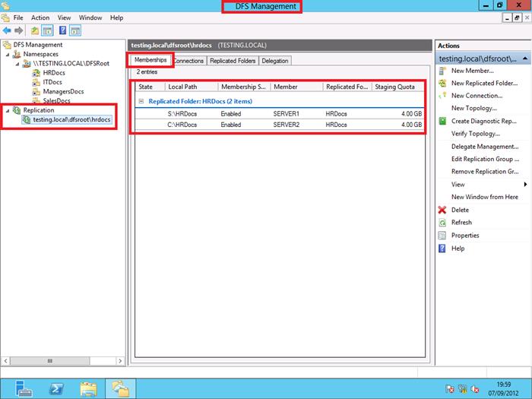Collapse the Replication tree node
The height and width of the screenshot is (399, 532).
[x=8, y=110]
